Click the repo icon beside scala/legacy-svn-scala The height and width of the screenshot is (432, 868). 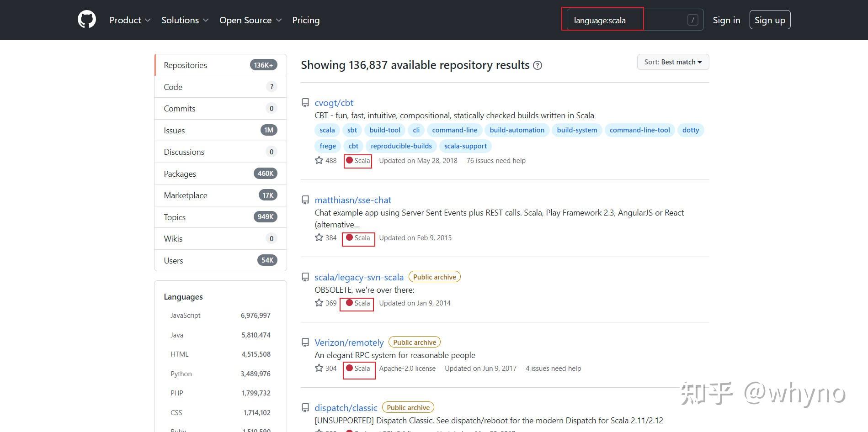[305, 277]
